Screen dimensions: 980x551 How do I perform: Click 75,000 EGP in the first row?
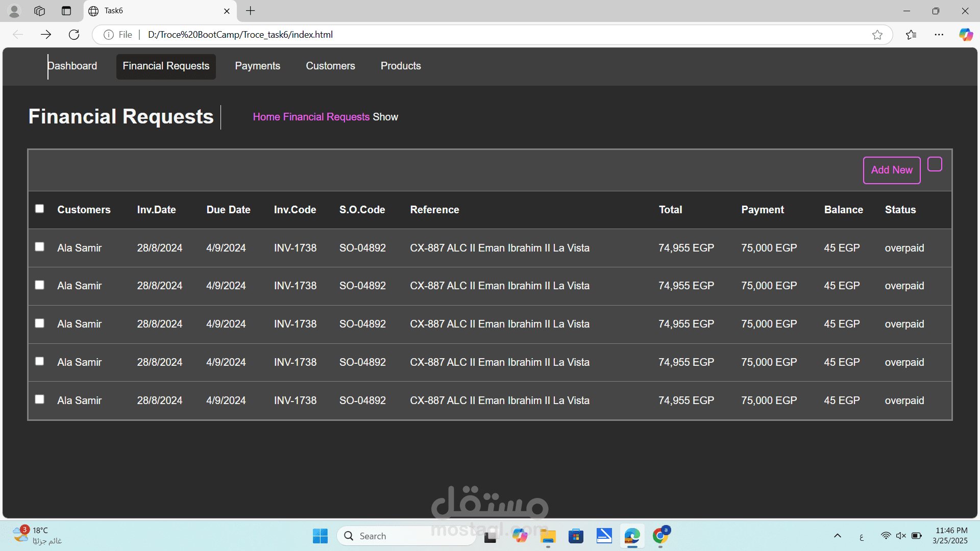(x=769, y=248)
